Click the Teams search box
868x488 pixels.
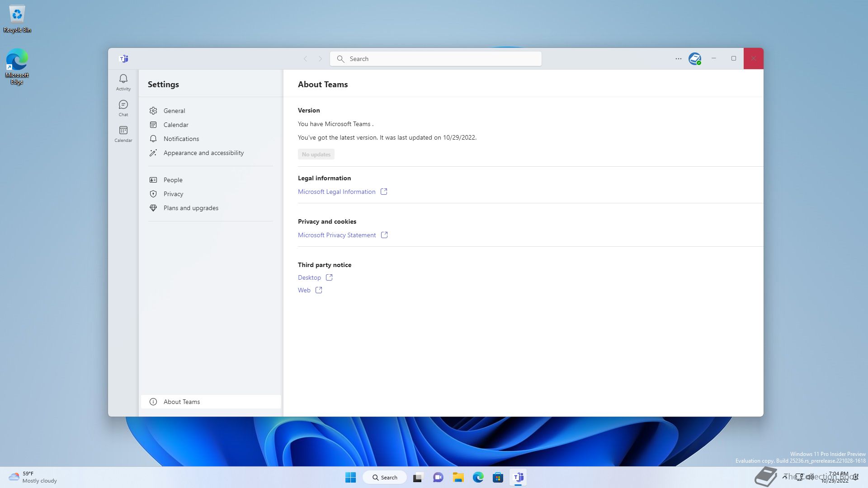tap(436, 59)
